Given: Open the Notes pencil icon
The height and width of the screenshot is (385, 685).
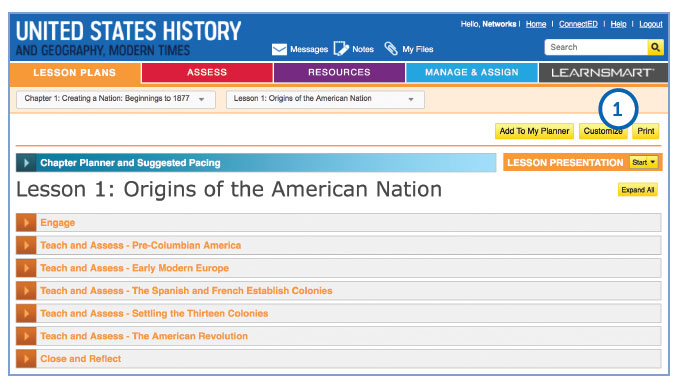Looking at the screenshot, I should [341, 49].
